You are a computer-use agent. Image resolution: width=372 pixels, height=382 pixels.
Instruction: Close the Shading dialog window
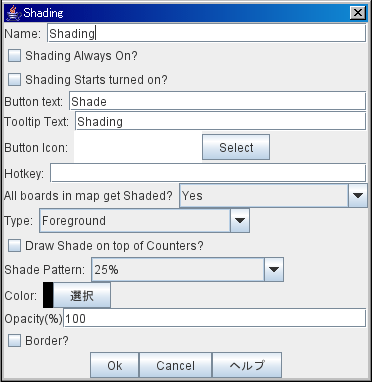pyautogui.click(x=357, y=13)
